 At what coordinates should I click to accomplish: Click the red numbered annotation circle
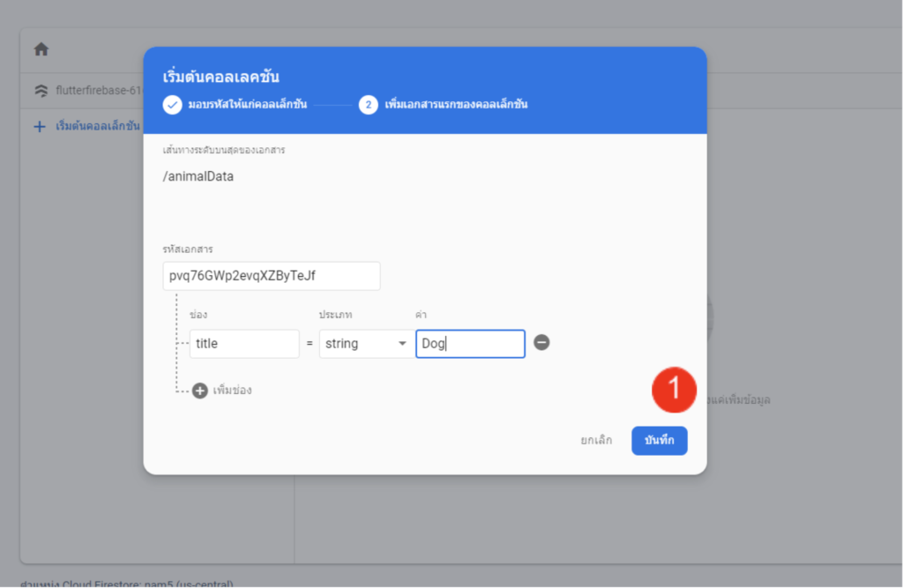click(x=674, y=390)
